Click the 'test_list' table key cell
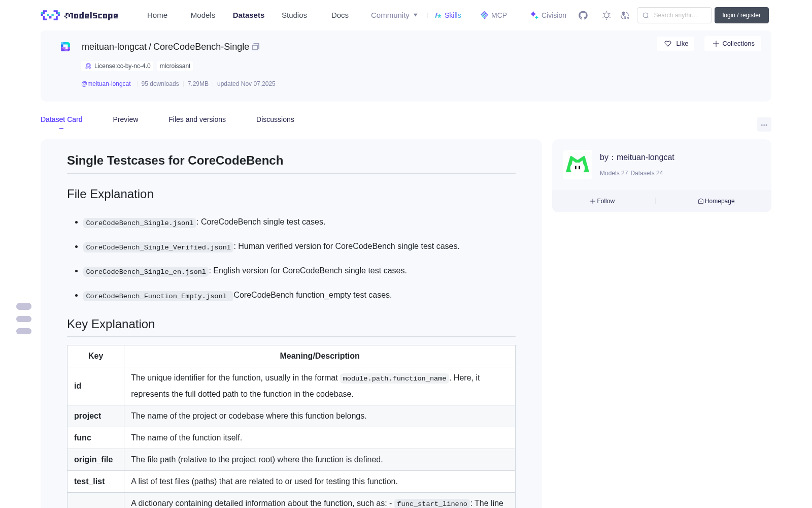This screenshot has height=508, width=812. tap(95, 482)
